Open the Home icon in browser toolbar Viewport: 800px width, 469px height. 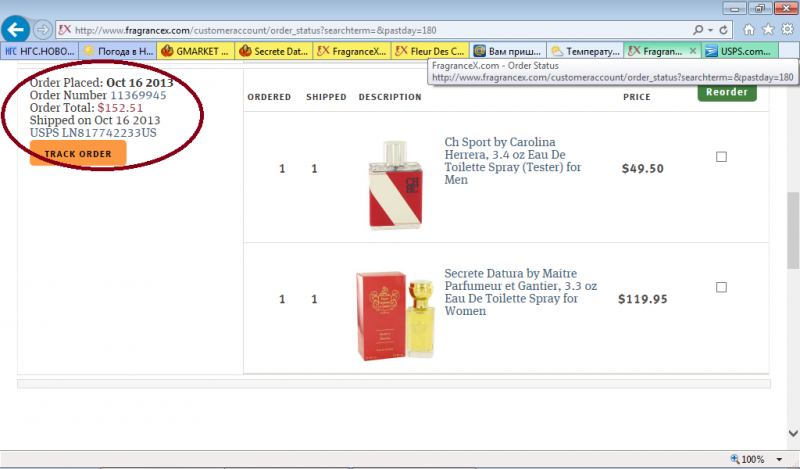point(749,30)
